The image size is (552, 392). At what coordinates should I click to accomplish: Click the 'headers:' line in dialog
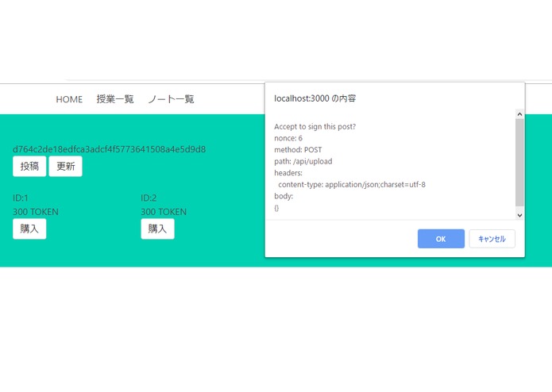click(x=288, y=173)
